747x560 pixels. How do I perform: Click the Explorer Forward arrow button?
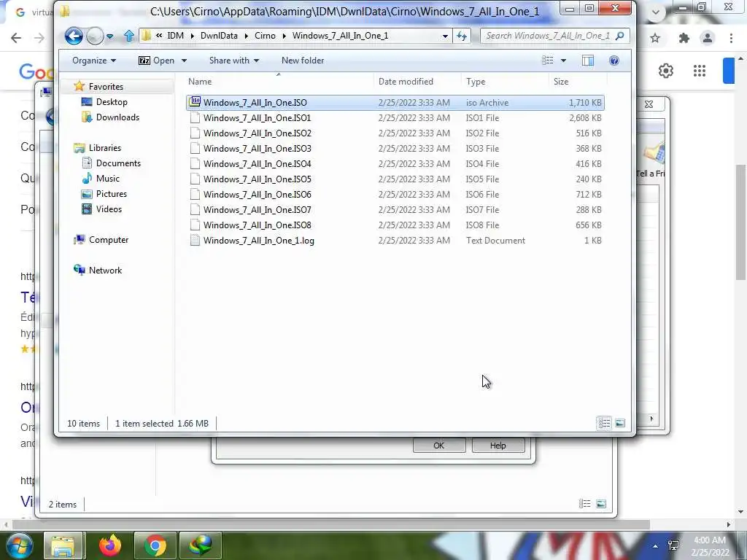pos(95,36)
